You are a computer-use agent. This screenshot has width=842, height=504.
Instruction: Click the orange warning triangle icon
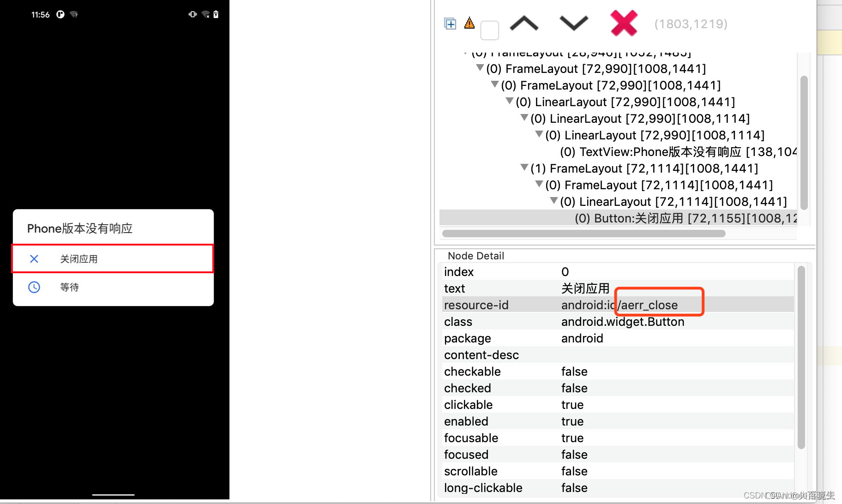coord(469,23)
